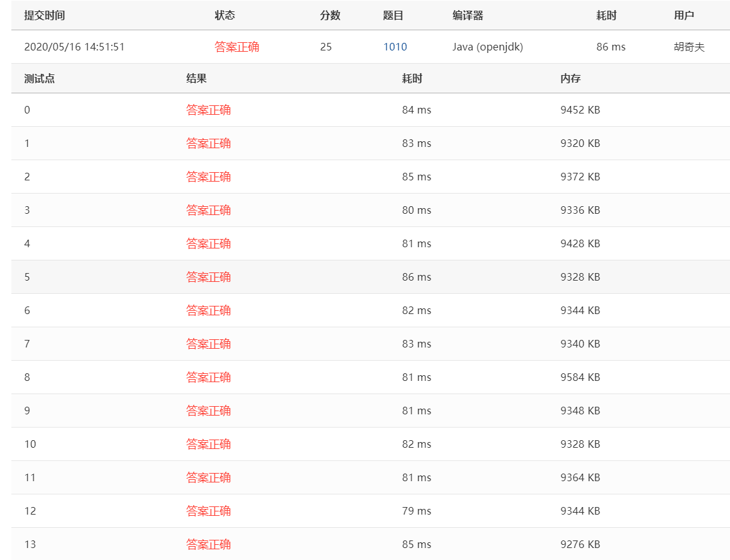Screen dimensions: 730x560
Task: Click test point 12 number
Action: coord(30,511)
